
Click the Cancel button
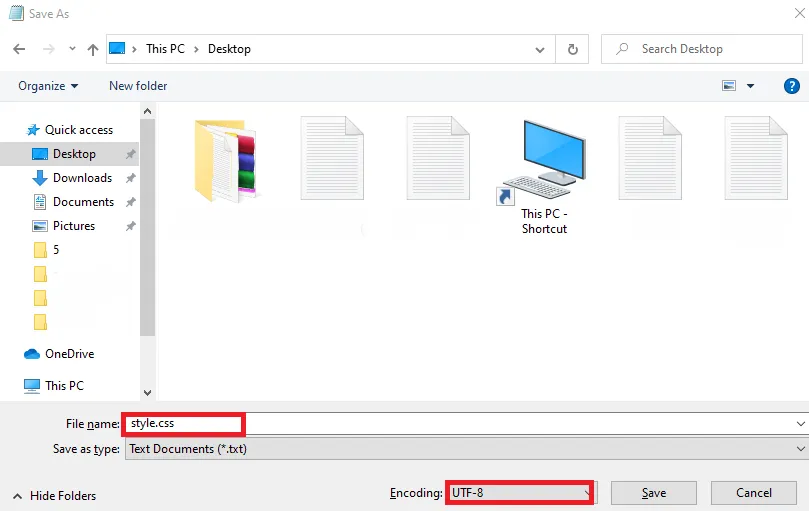click(x=754, y=493)
